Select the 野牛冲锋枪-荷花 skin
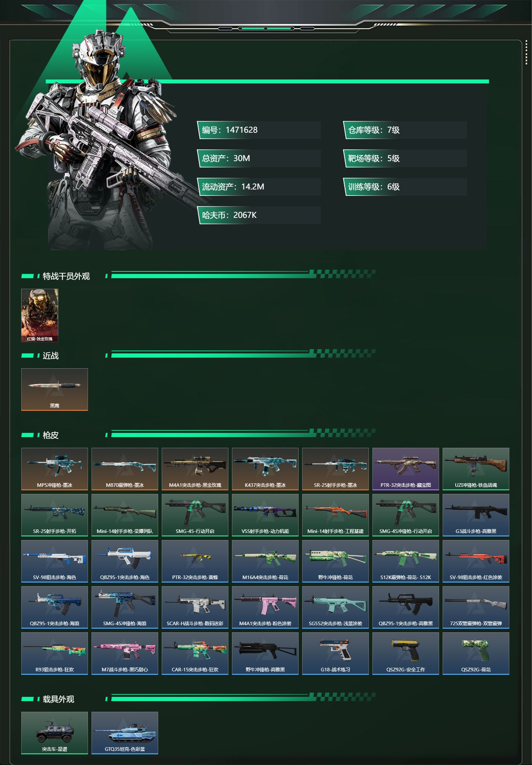Screen dimensions: 532x765 (x=336, y=561)
